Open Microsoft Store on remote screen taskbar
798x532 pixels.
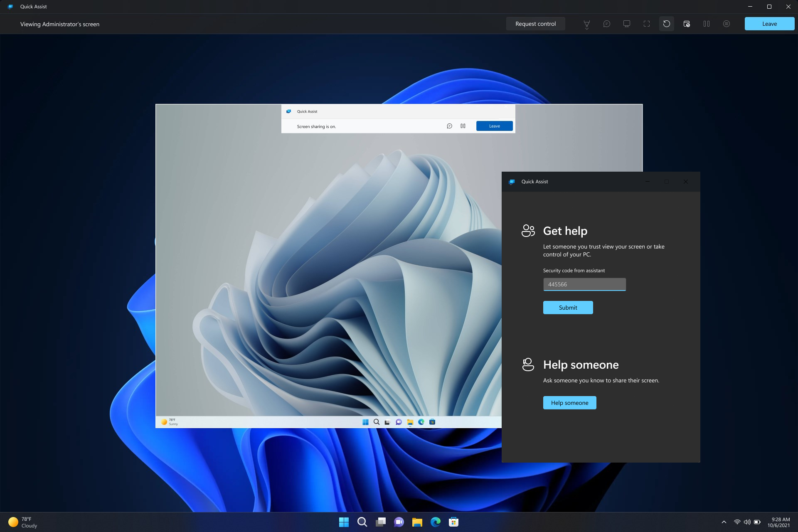pos(432,422)
